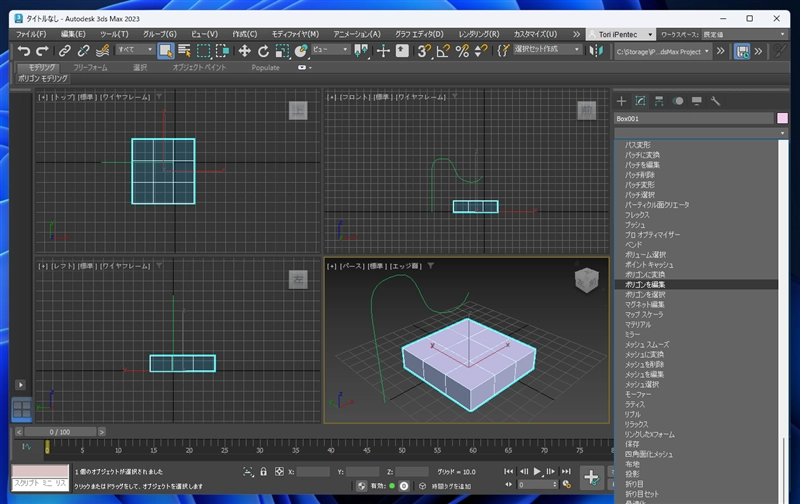Click the Mirror tool icon
Image resolution: width=800 pixels, height=504 pixels.
[596, 51]
